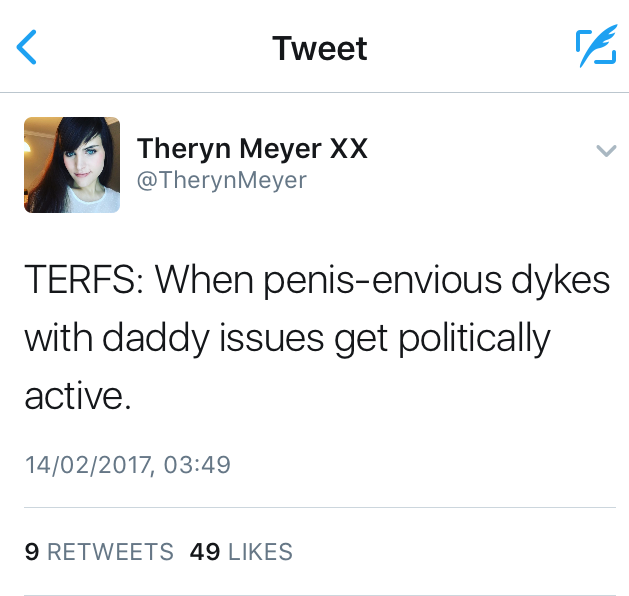
Task: View the 49 Likes list
Action: click(241, 551)
